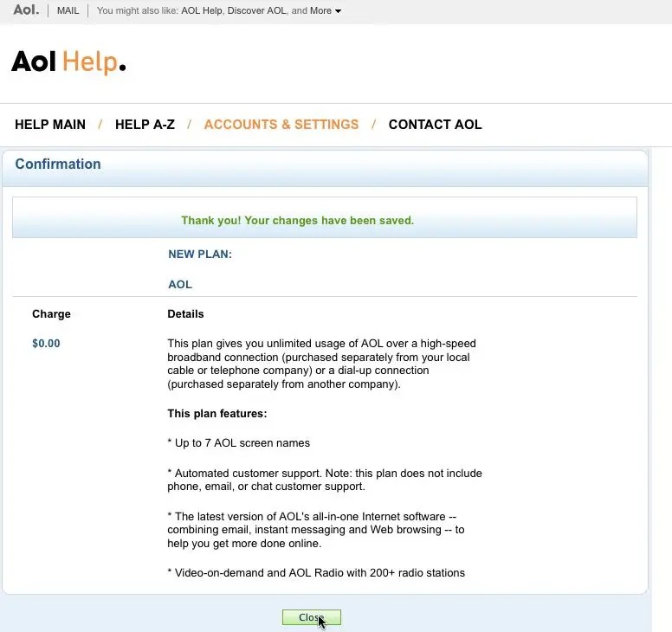Click the NEW PLAN: label
This screenshot has height=632, width=672.
point(200,254)
